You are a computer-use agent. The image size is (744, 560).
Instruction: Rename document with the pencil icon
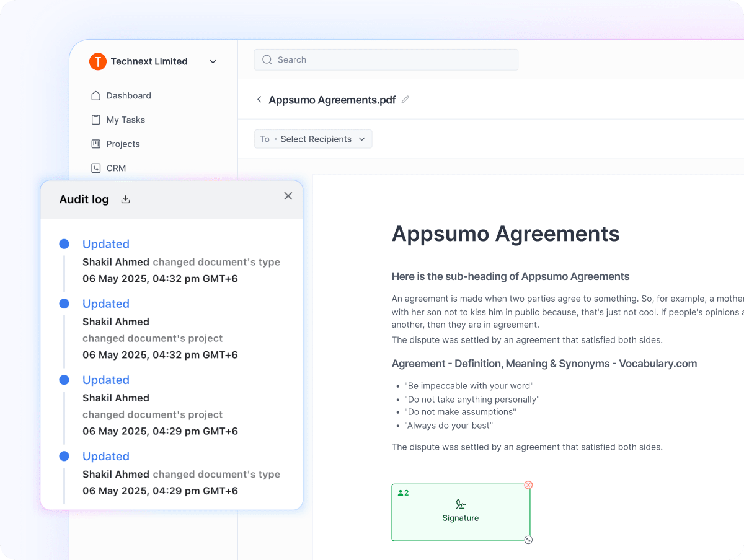tap(405, 99)
